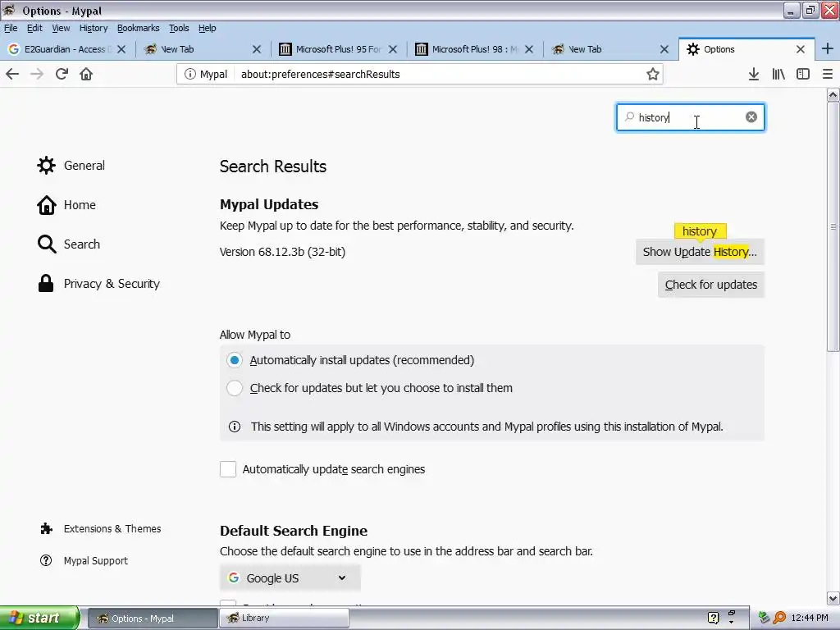Open the hamburger application menu
This screenshot has height=630, width=840.
[x=828, y=74]
